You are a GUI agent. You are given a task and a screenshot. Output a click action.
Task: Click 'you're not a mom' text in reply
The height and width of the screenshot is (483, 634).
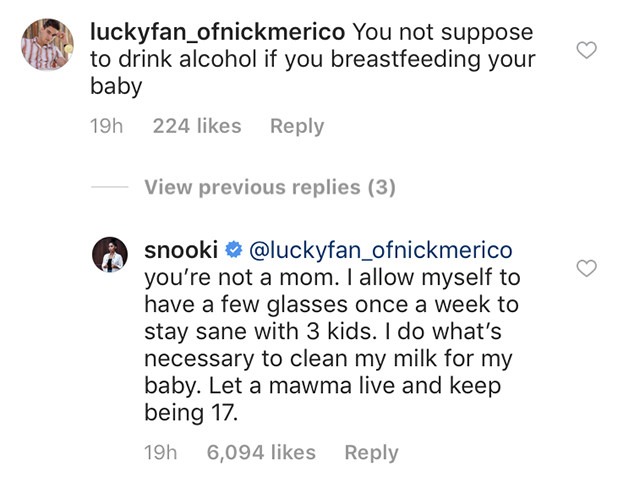click(241, 278)
